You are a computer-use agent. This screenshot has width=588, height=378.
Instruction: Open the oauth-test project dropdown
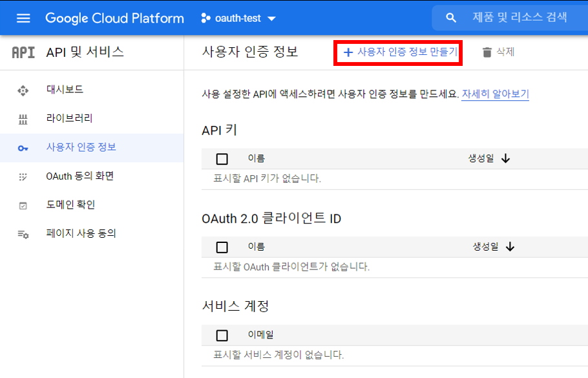pos(238,18)
